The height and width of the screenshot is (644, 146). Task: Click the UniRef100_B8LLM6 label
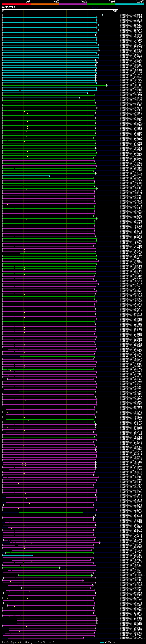tap(131, 85)
